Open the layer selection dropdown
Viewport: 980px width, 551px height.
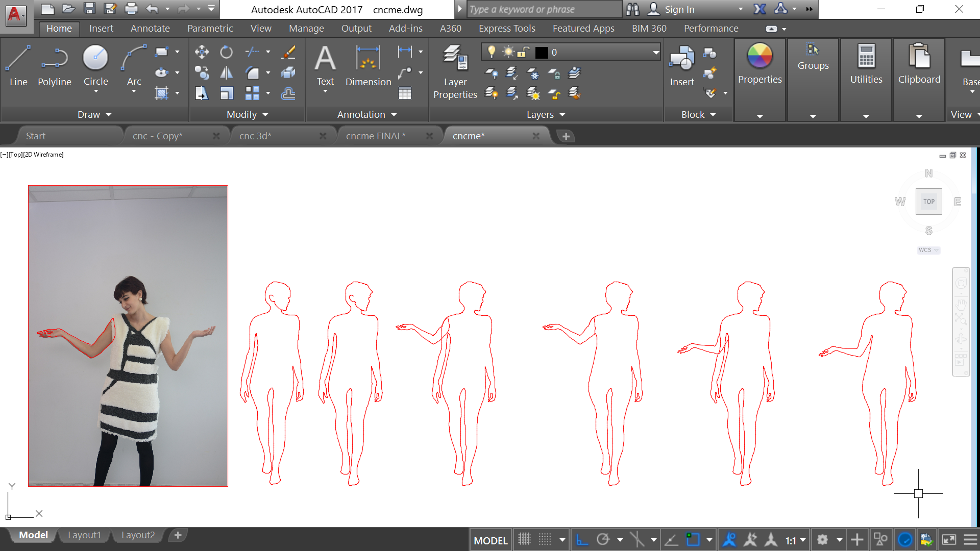click(x=655, y=52)
